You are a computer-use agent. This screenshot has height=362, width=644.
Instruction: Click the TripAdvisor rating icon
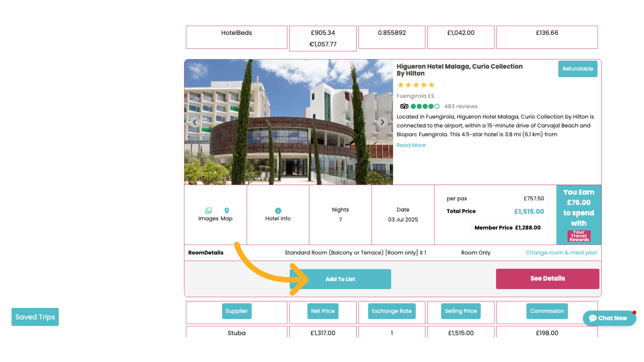404,107
